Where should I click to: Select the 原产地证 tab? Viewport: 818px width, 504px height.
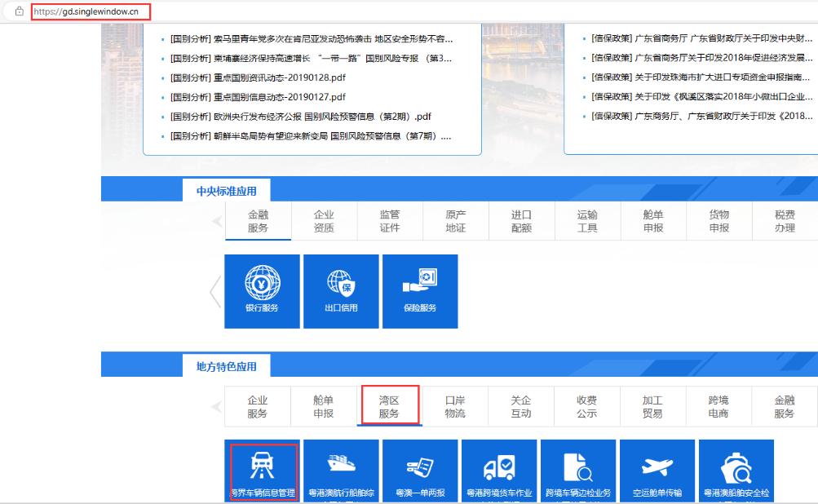point(455,221)
